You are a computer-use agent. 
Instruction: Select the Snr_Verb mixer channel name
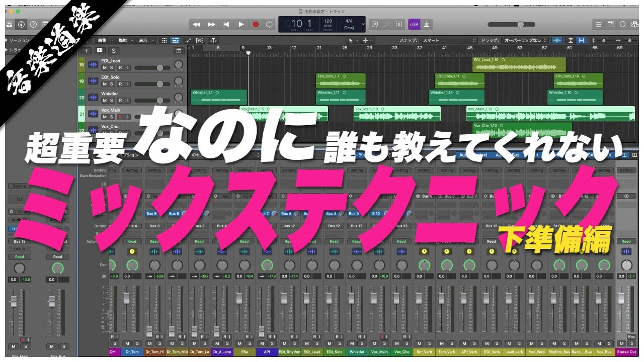pyautogui.click(x=424, y=352)
